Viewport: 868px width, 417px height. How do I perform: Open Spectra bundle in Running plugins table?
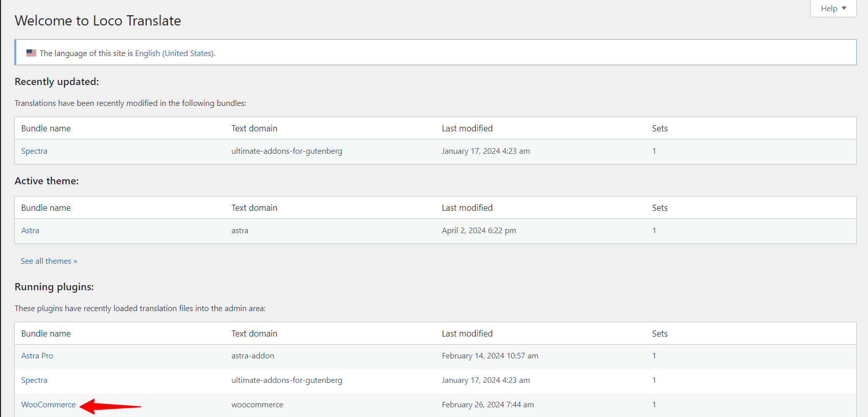tap(34, 380)
